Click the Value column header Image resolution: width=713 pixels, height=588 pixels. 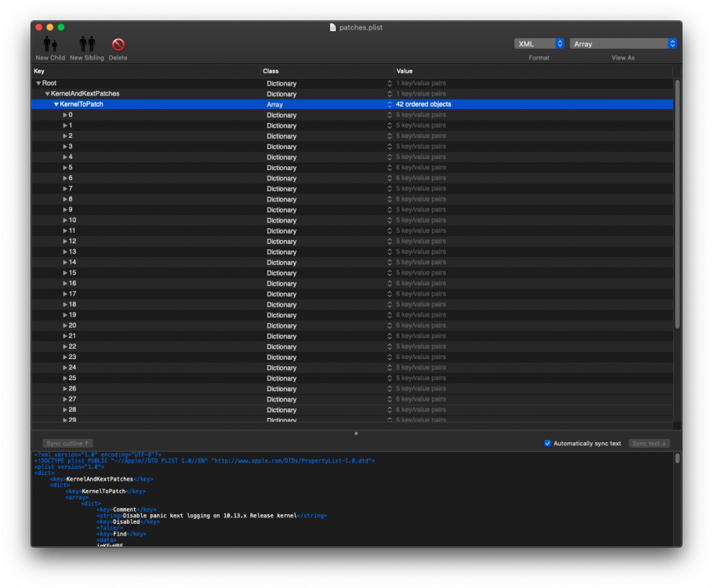533,71
